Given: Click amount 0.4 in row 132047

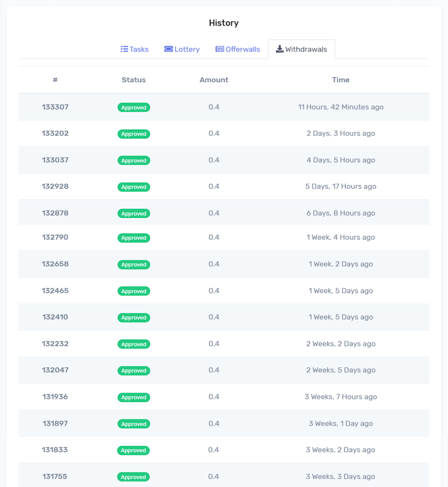Looking at the screenshot, I should click(x=214, y=371).
